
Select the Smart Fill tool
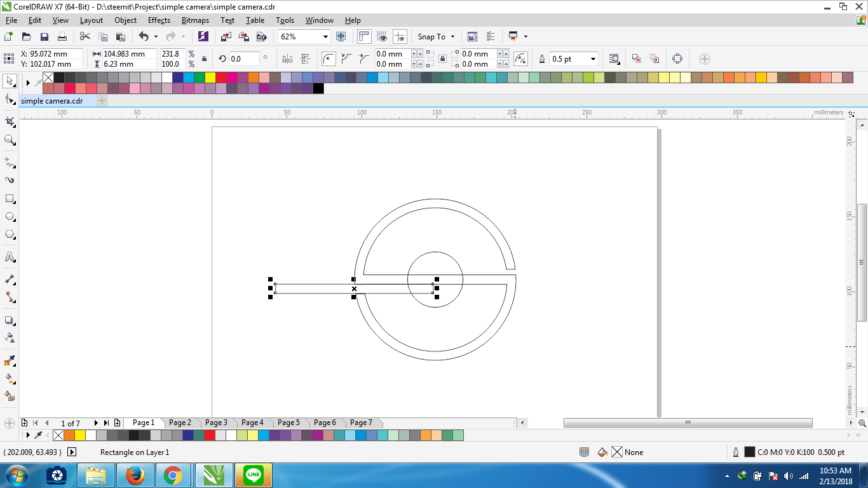(x=10, y=396)
